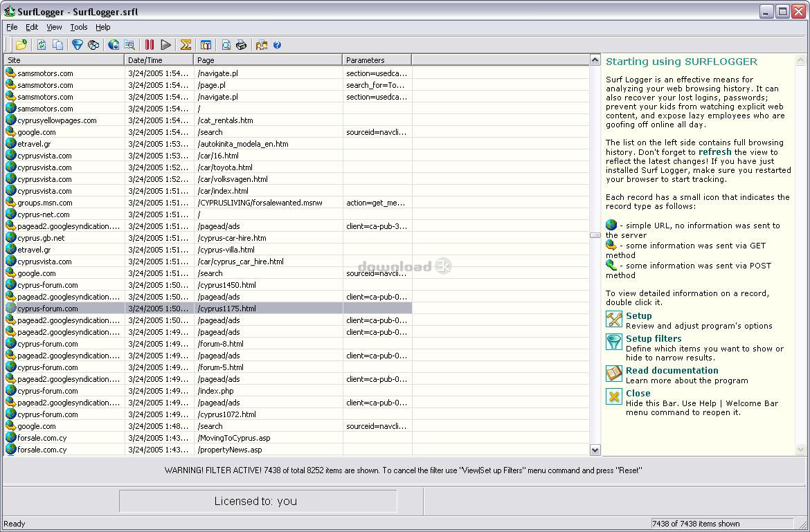Screen dimensions: 810x532
Task: Open the Read documentation link
Action: [x=672, y=371]
